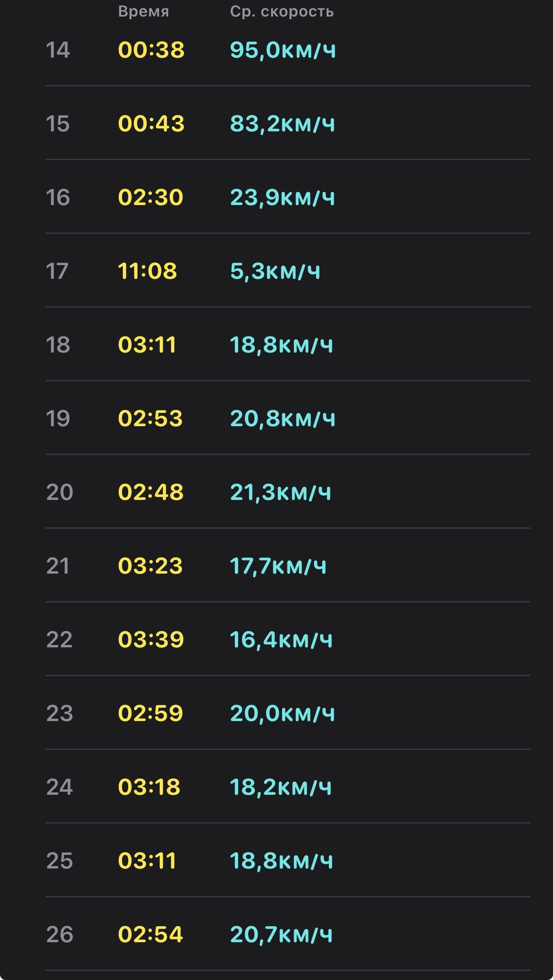The width and height of the screenshot is (553, 980).
Task: Select the 17,7км/ч speed on split 21
Action: (278, 566)
